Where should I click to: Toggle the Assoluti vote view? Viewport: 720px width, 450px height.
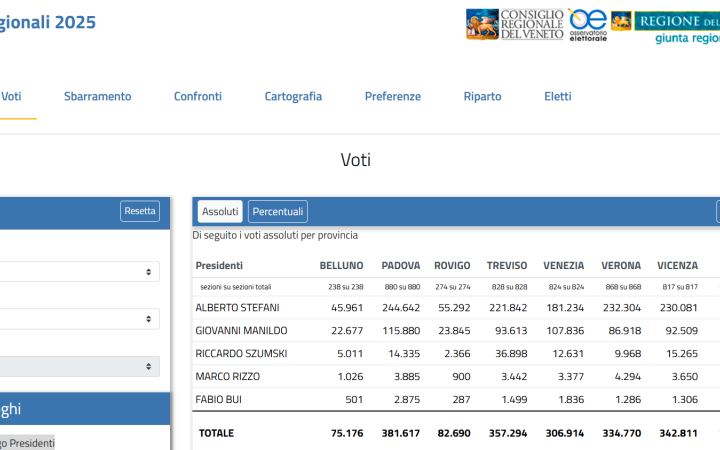pos(220,212)
